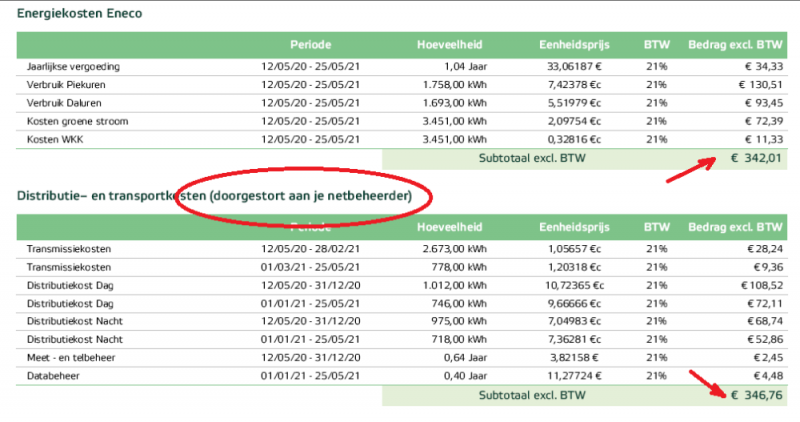Click the 'Databeheer' row label

(52, 375)
